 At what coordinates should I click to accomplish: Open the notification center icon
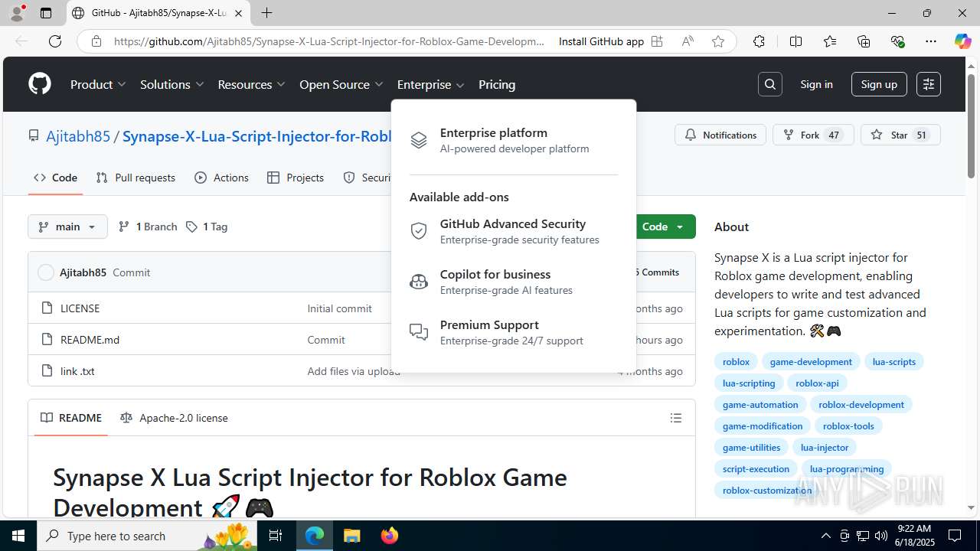[955, 536]
